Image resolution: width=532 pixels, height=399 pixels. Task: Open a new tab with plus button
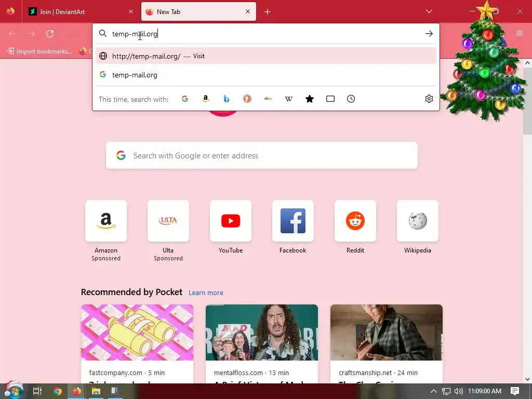(x=267, y=12)
